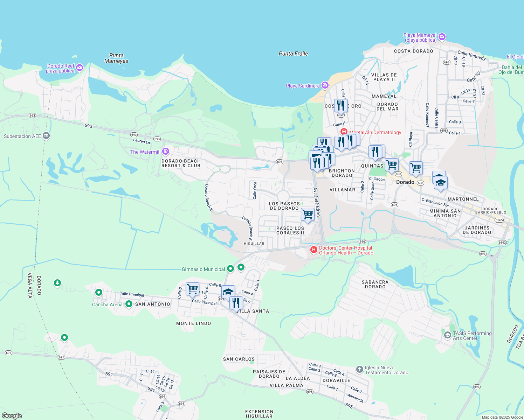
Task: Select the Iglesia Nuevo Testamento Dorado label
Action: (x=387, y=370)
